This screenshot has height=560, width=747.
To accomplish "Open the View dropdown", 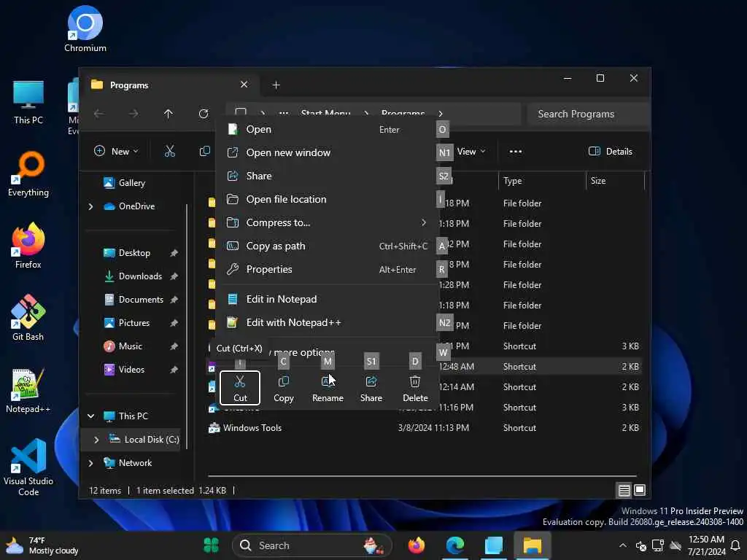I will (471, 152).
